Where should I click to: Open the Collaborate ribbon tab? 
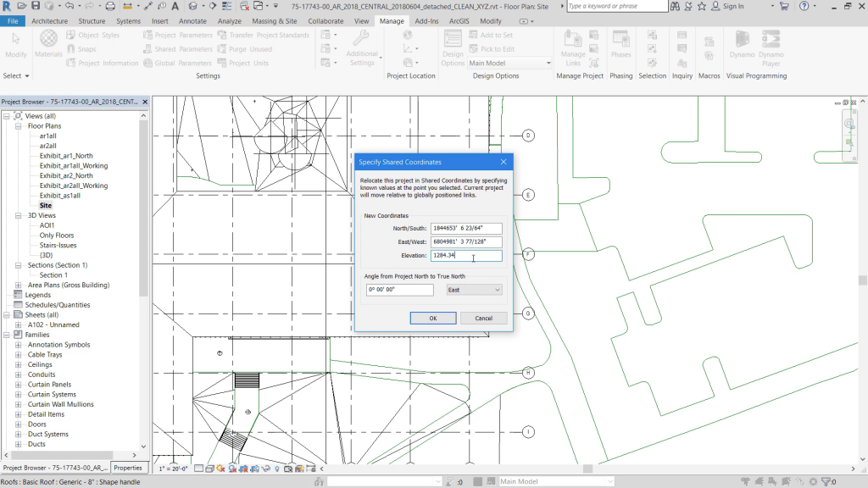tap(325, 21)
